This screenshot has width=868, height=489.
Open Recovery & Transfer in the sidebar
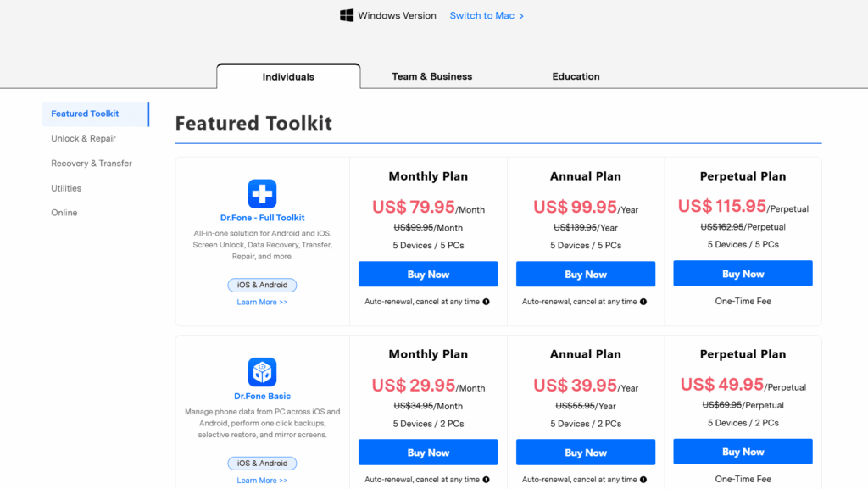(x=92, y=164)
